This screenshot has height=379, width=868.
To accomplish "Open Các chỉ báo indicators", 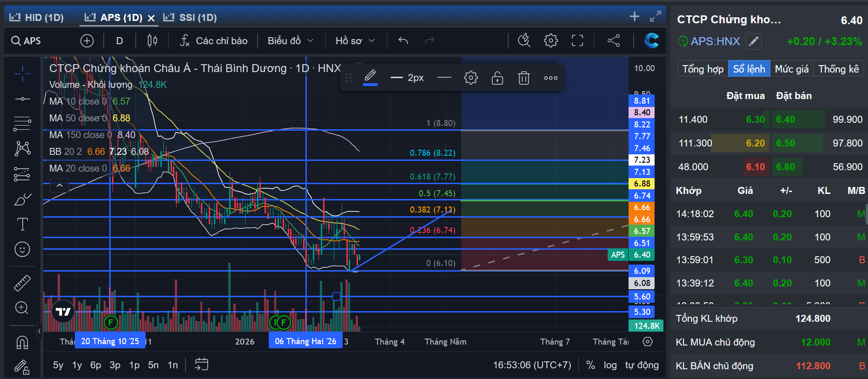I will [x=214, y=41].
